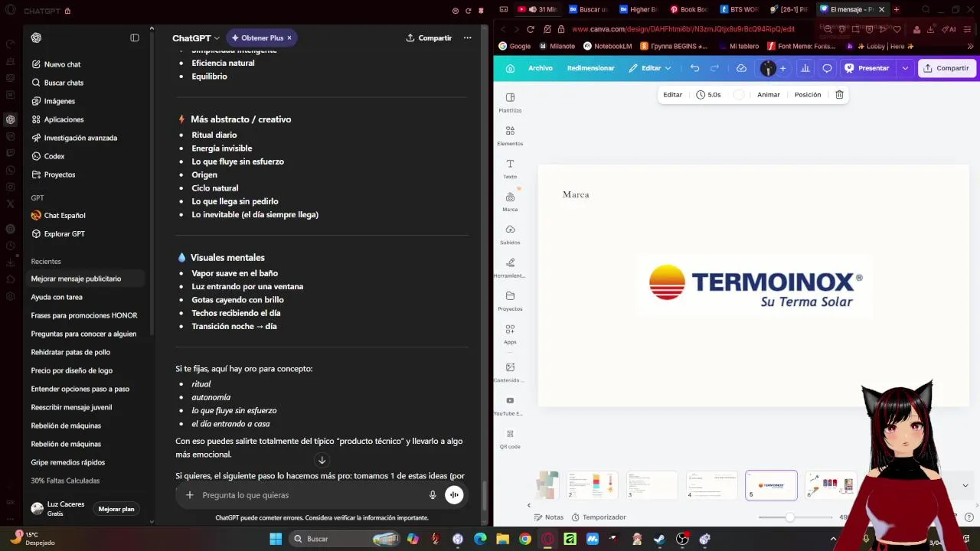Share the ChatGPT conversation via Compartir
Screen dimensions: 980x551
pyautogui.click(x=429, y=37)
